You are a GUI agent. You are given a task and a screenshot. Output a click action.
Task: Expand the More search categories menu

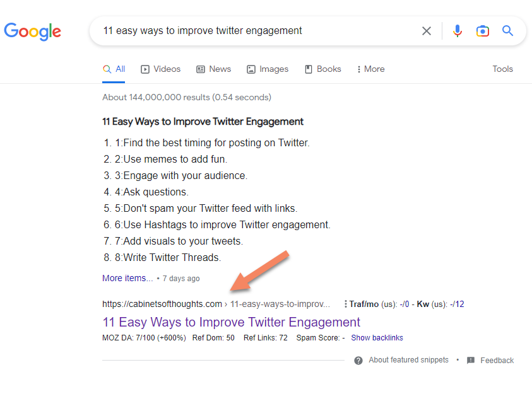pyautogui.click(x=370, y=69)
